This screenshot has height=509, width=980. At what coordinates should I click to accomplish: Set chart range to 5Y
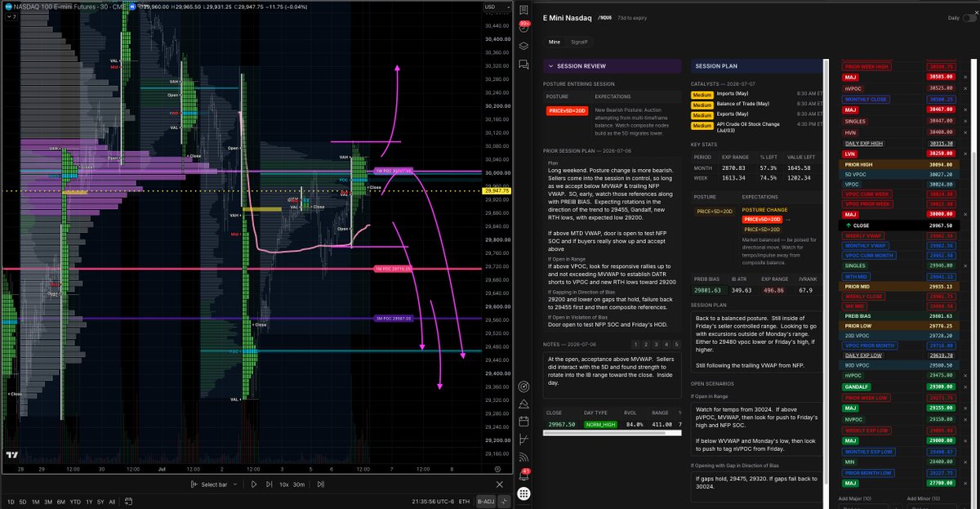[100, 501]
